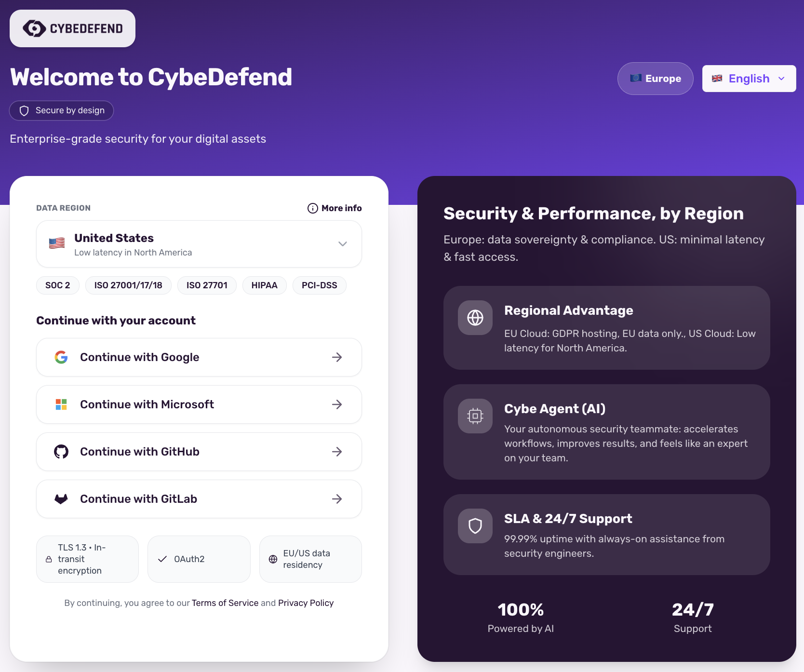Click Enterprise-grade security tagline text

pos(138,139)
